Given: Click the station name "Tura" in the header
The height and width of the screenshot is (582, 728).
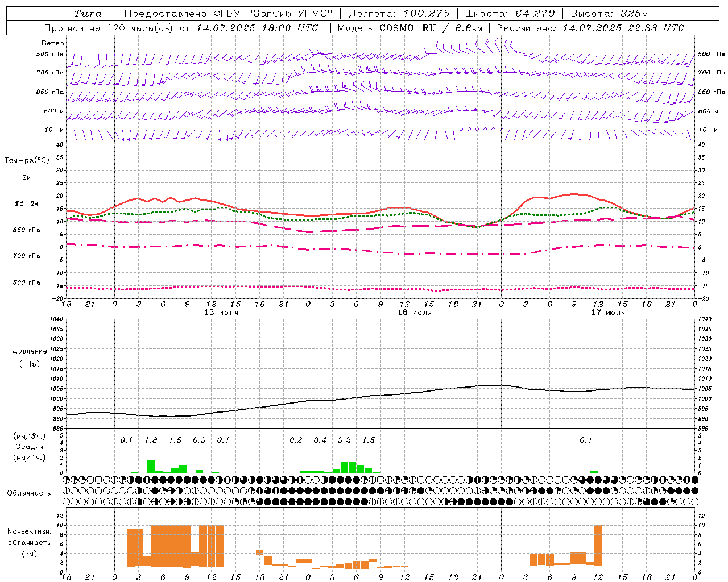Looking at the screenshot, I should point(88,14).
